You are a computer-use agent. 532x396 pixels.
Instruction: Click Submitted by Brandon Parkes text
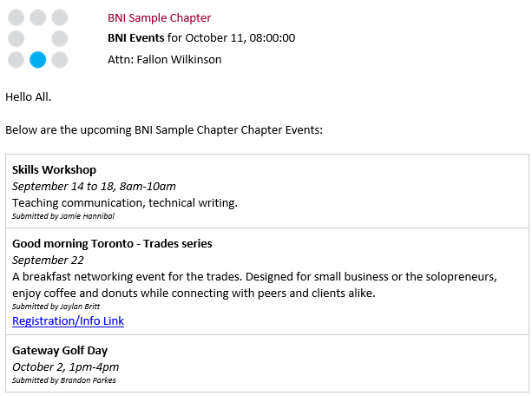[63, 380]
